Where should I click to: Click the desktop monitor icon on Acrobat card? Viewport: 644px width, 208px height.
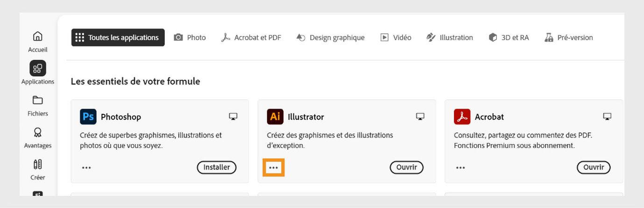click(607, 117)
